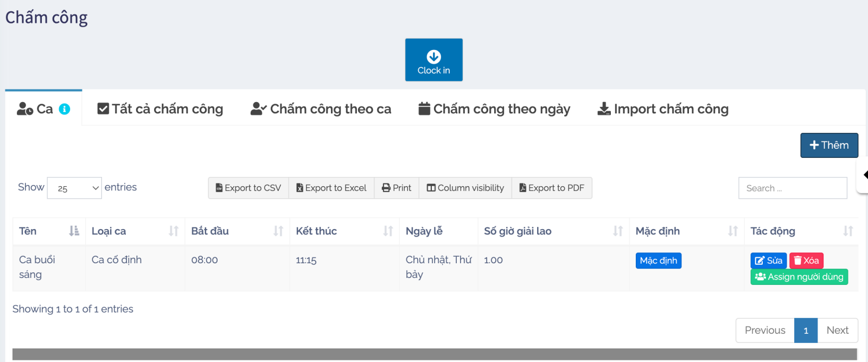Click the info icon beside Ca tab

point(65,109)
